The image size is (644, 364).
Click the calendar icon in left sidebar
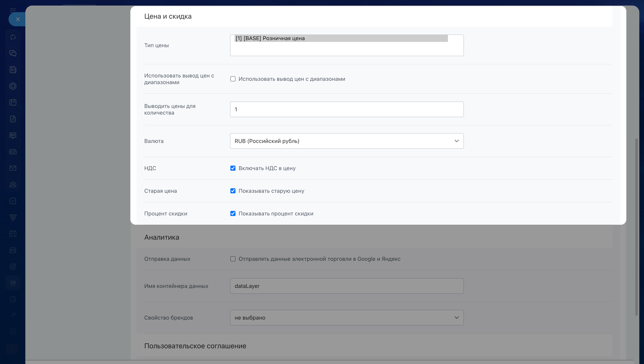[x=13, y=102]
